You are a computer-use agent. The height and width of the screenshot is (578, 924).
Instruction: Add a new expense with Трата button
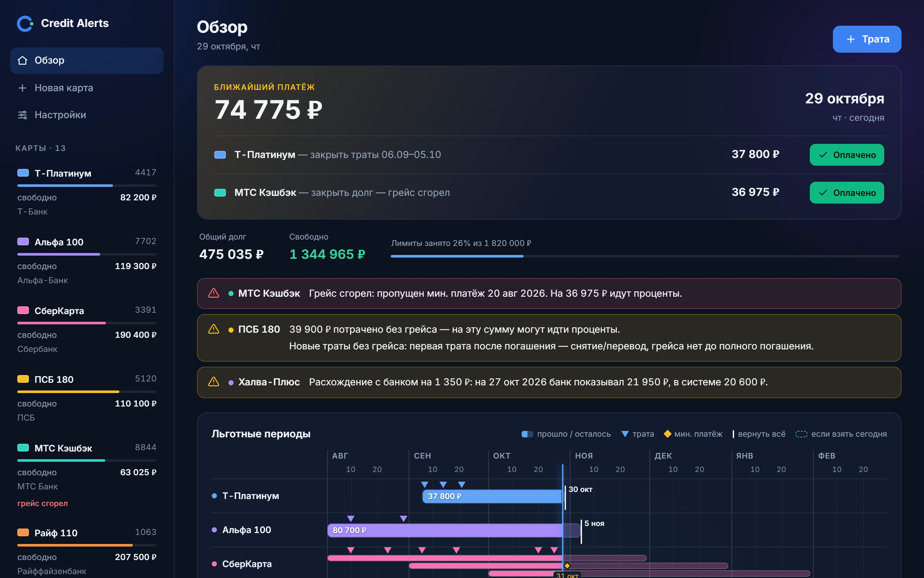point(867,39)
